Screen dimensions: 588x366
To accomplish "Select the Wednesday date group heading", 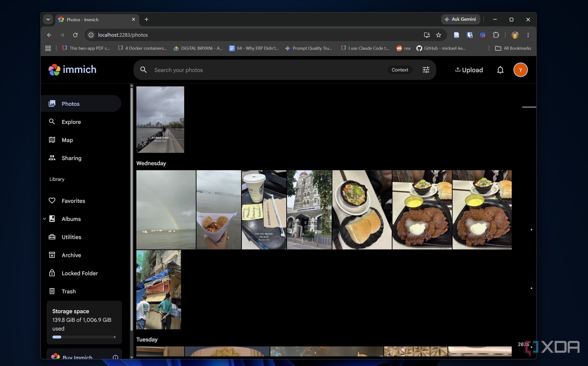I will pyautogui.click(x=151, y=163).
